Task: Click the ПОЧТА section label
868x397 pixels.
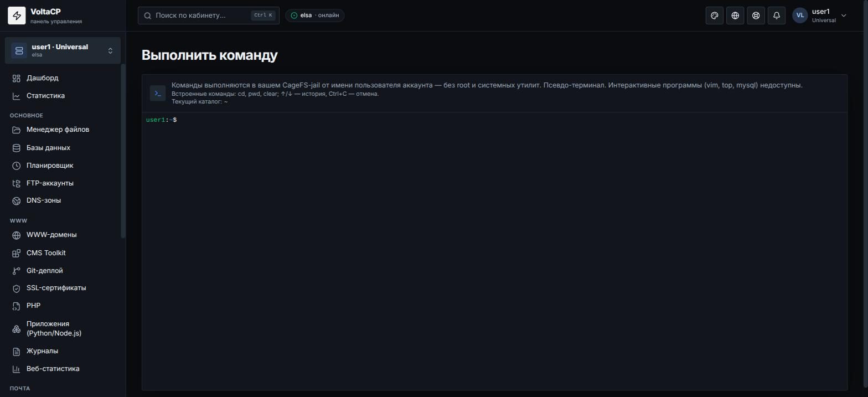Action: point(20,389)
